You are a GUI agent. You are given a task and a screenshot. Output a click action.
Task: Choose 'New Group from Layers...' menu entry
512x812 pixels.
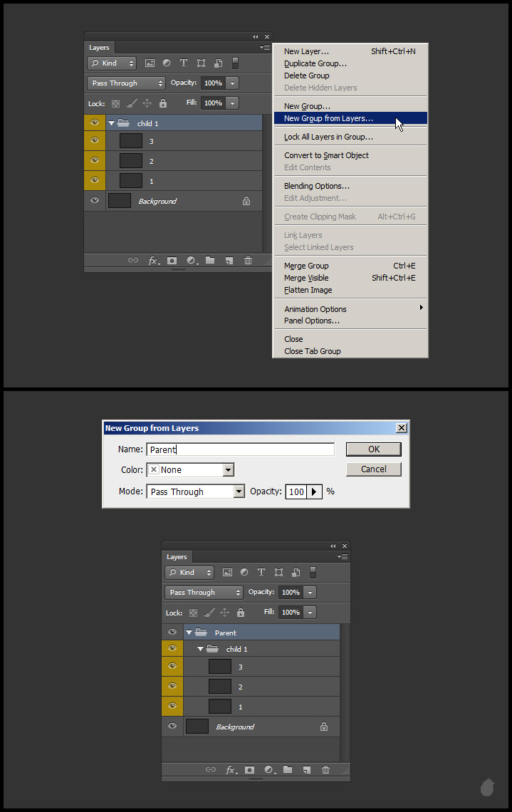point(328,118)
